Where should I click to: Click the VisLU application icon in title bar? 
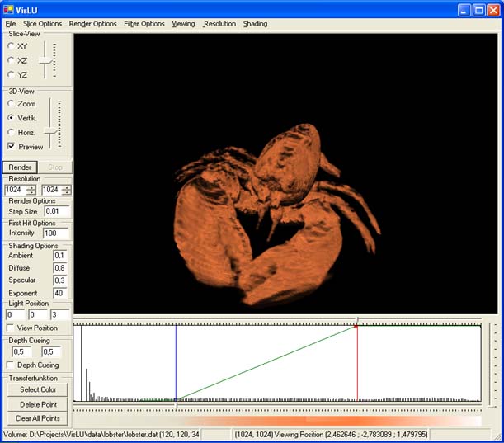coord(8,9)
